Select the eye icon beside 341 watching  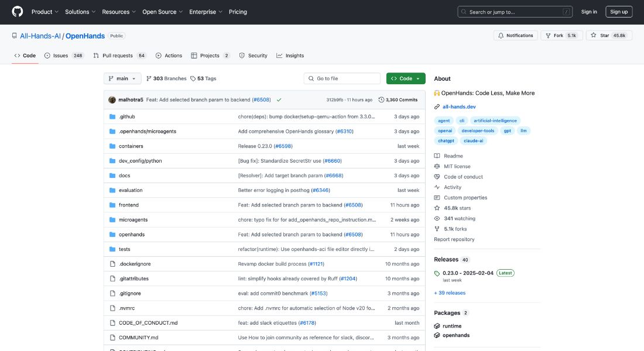pos(436,218)
